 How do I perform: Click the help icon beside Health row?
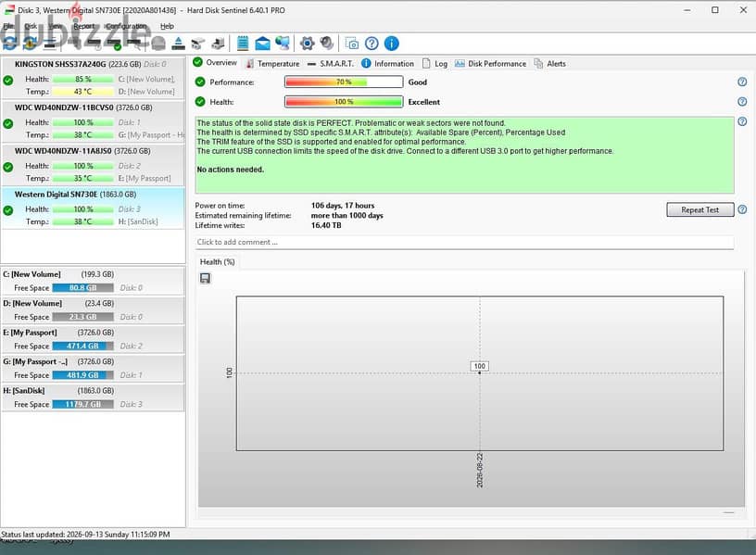click(742, 102)
